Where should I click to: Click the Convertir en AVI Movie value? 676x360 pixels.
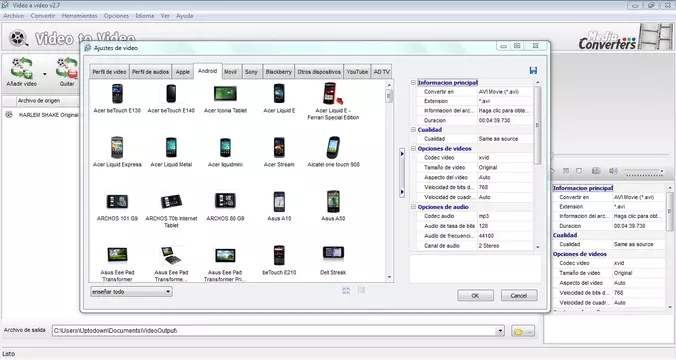pos(505,92)
